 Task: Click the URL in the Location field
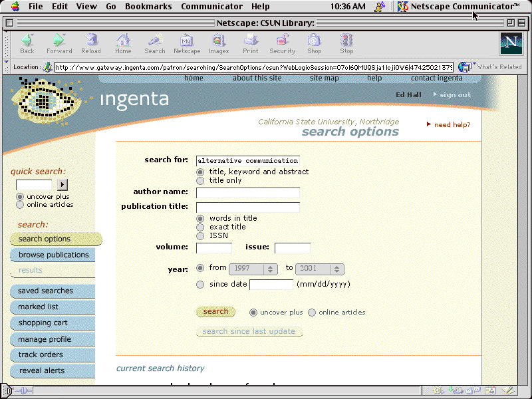click(x=254, y=68)
